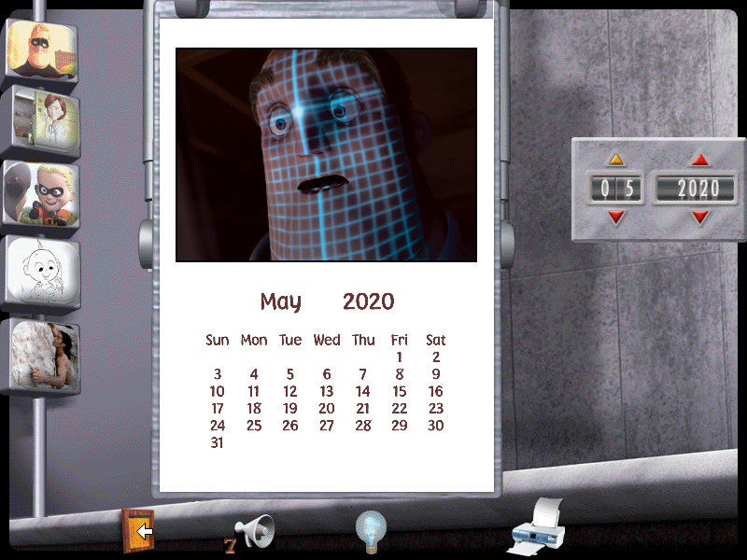Click the light bulb hint icon

[x=371, y=531]
